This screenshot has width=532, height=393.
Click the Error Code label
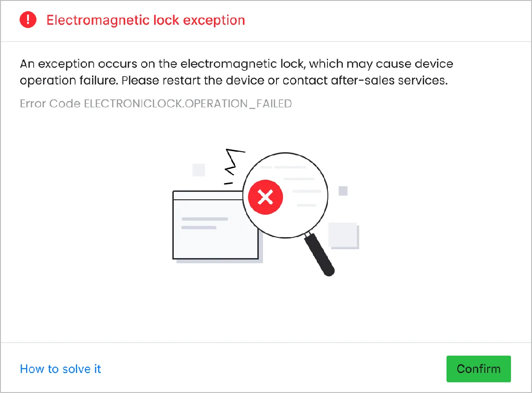pyautogui.click(x=50, y=104)
